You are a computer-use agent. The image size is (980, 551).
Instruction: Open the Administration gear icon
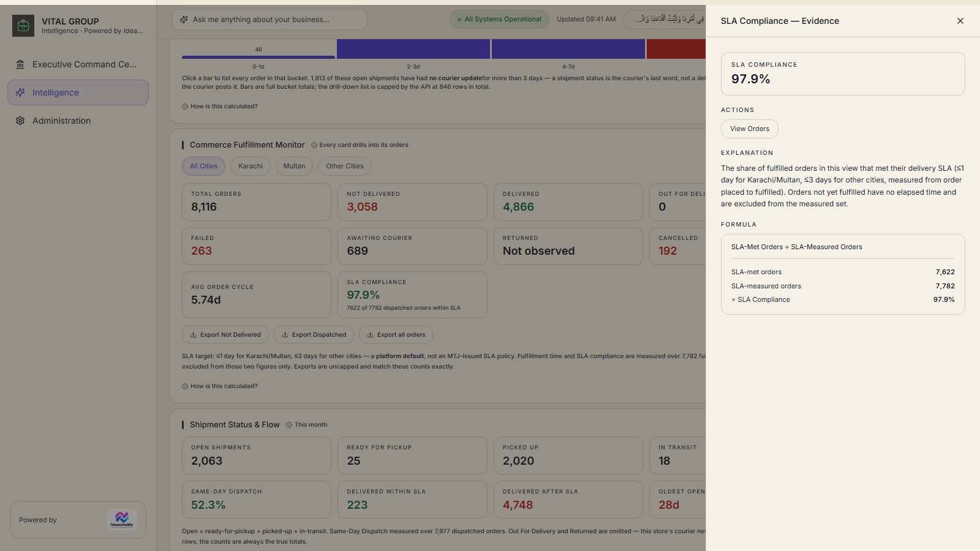pos(20,121)
